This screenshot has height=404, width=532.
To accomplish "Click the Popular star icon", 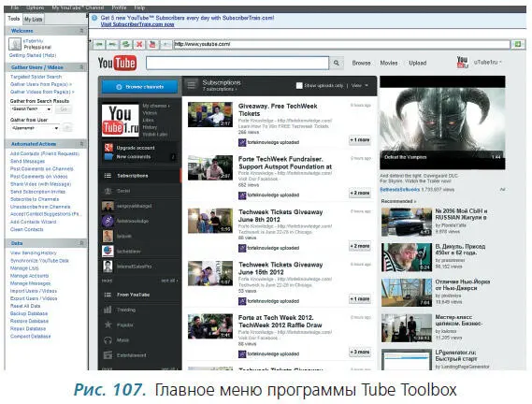I will 108,325.
